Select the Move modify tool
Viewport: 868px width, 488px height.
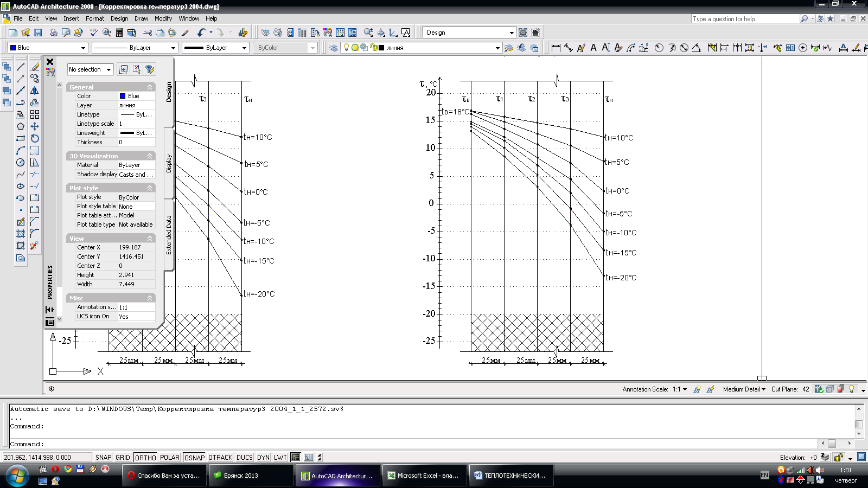tap(35, 126)
